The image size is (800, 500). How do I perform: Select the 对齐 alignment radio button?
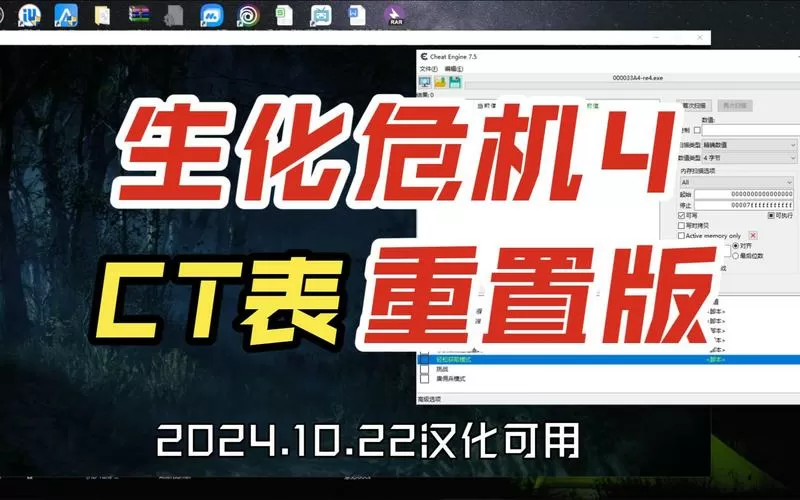[x=735, y=245]
